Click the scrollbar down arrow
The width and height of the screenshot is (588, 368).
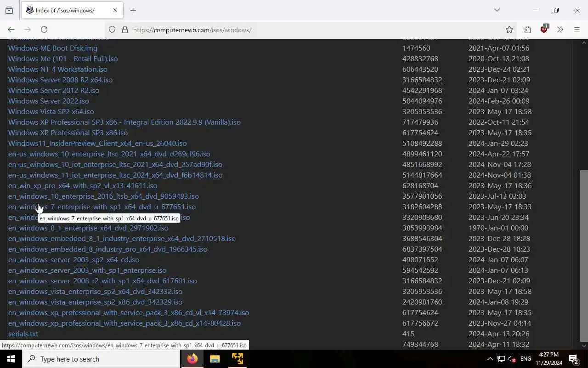[x=584, y=345]
